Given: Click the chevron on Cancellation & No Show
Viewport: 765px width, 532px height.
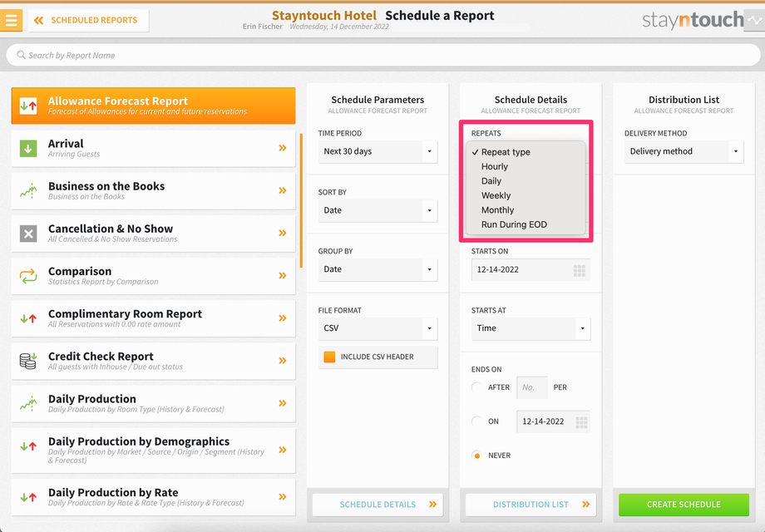Looking at the screenshot, I should point(283,233).
